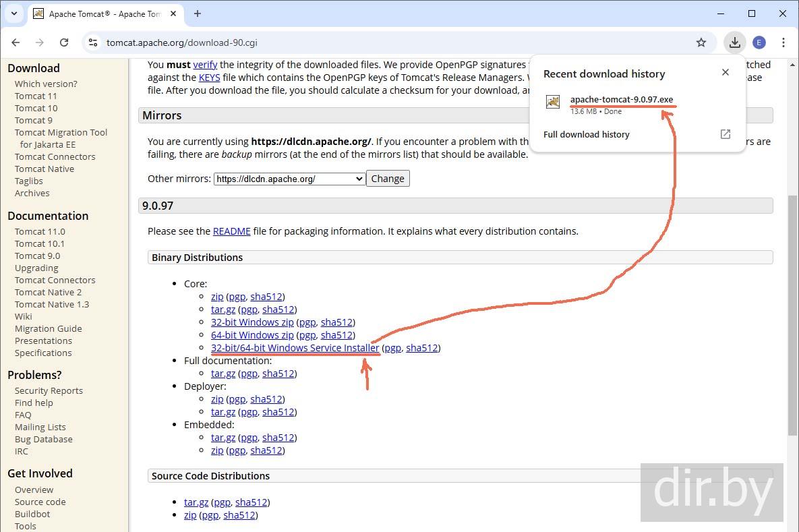Go to Tomcat 9 download sidebar link
This screenshot has width=799, height=532.
pyautogui.click(x=34, y=120)
